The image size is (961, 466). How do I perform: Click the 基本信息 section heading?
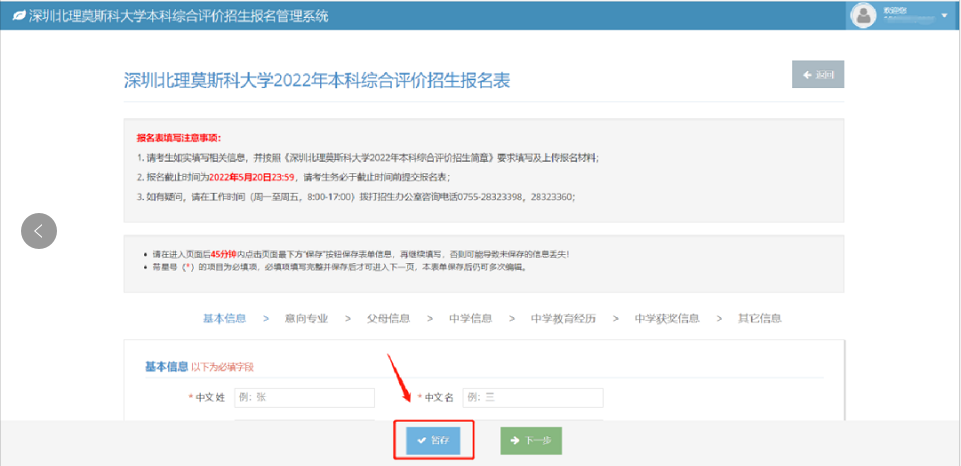tap(166, 367)
